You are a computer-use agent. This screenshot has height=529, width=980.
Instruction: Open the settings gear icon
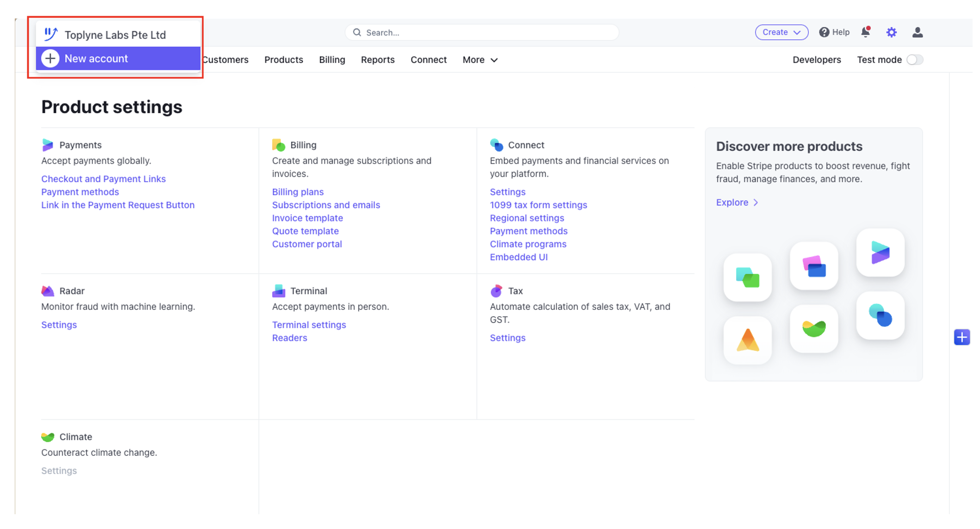(891, 32)
